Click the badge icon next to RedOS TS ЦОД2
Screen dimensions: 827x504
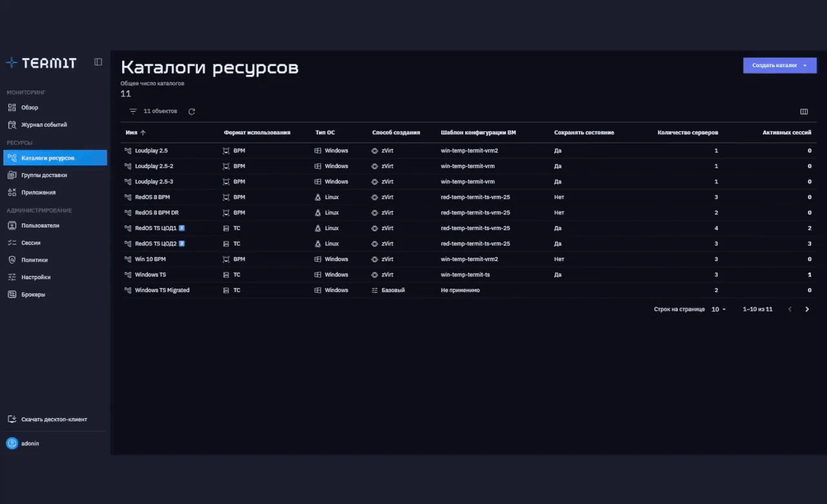pos(182,244)
